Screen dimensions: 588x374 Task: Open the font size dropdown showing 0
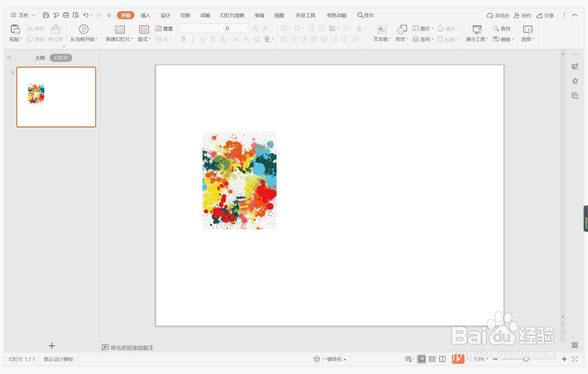tap(247, 29)
